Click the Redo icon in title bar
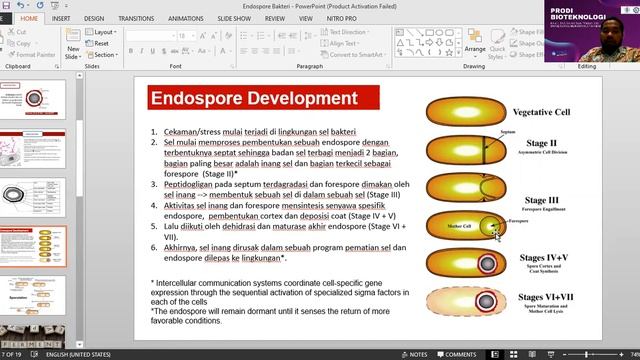The width and height of the screenshot is (640, 360). [x=40, y=5]
